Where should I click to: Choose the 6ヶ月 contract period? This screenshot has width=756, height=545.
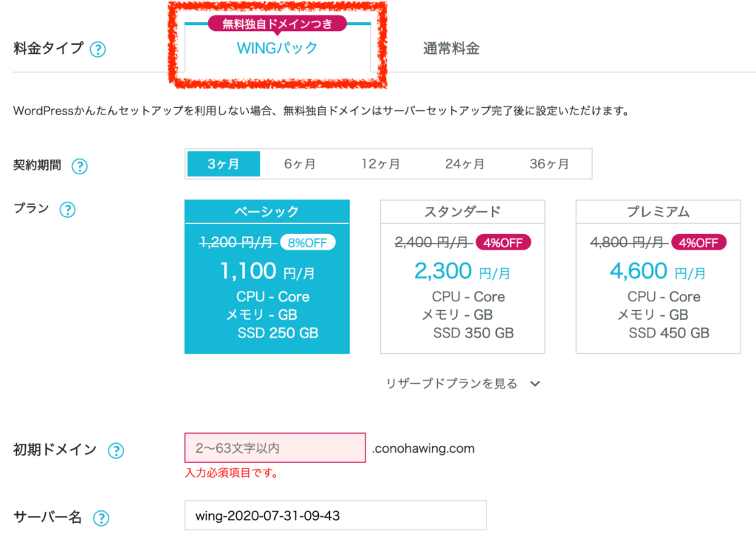click(300, 164)
